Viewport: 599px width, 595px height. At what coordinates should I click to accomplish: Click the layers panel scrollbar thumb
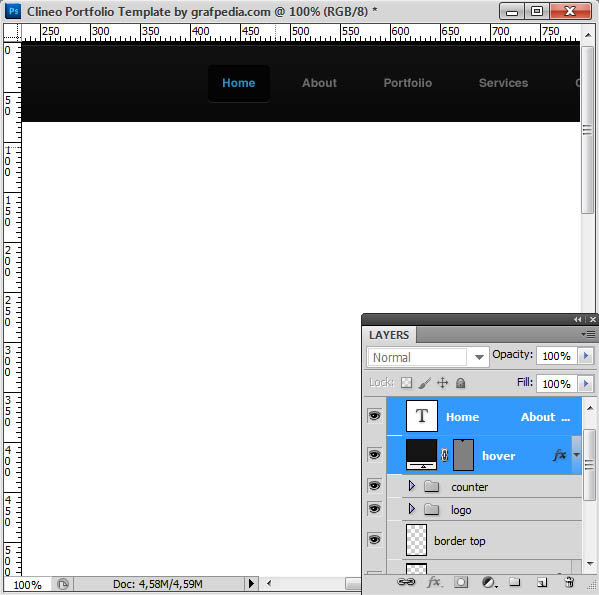(x=589, y=464)
